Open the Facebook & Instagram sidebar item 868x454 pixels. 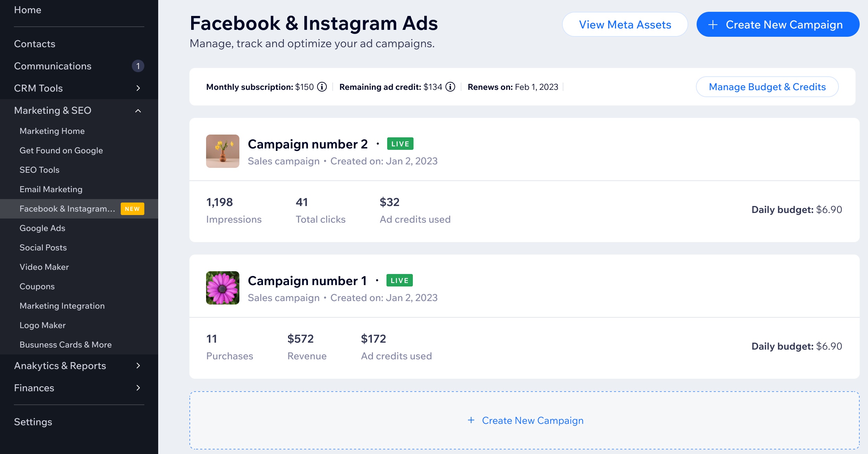(67, 208)
